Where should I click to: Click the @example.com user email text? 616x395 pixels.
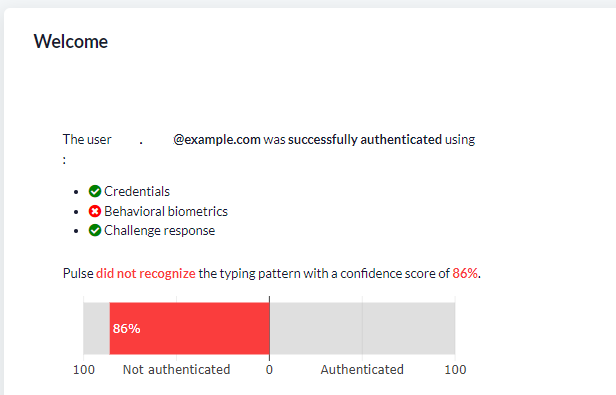click(x=217, y=140)
